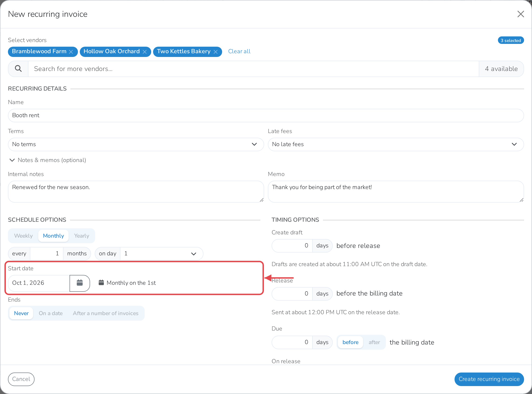Screen dimensions: 532x394
Task: Click the Internal notes text area
Action: pos(136,191)
